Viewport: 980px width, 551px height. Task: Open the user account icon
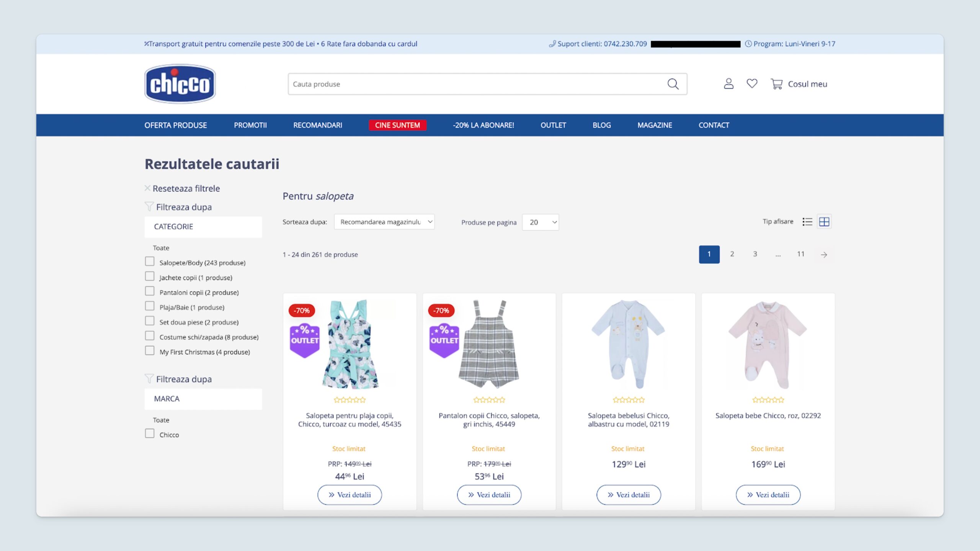(728, 84)
